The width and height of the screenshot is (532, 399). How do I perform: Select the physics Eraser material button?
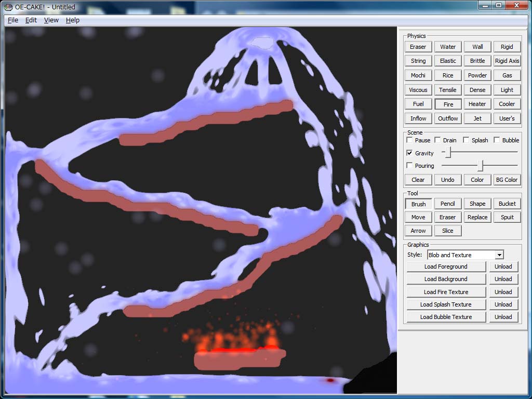[418, 47]
